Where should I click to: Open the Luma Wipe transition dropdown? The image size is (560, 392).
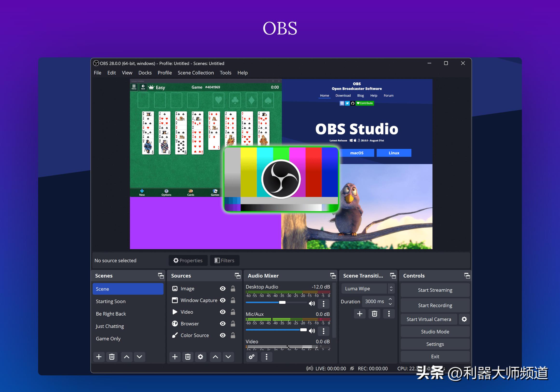[368, 289]
